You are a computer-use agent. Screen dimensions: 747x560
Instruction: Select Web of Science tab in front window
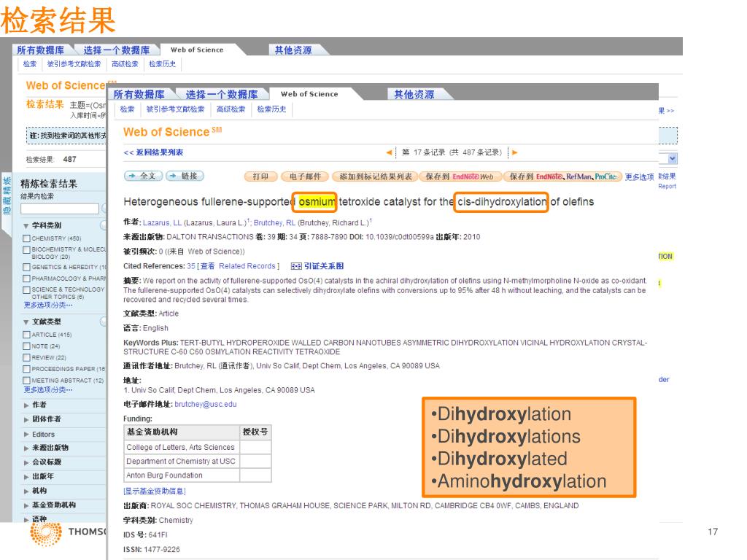[x=309, y=94]
